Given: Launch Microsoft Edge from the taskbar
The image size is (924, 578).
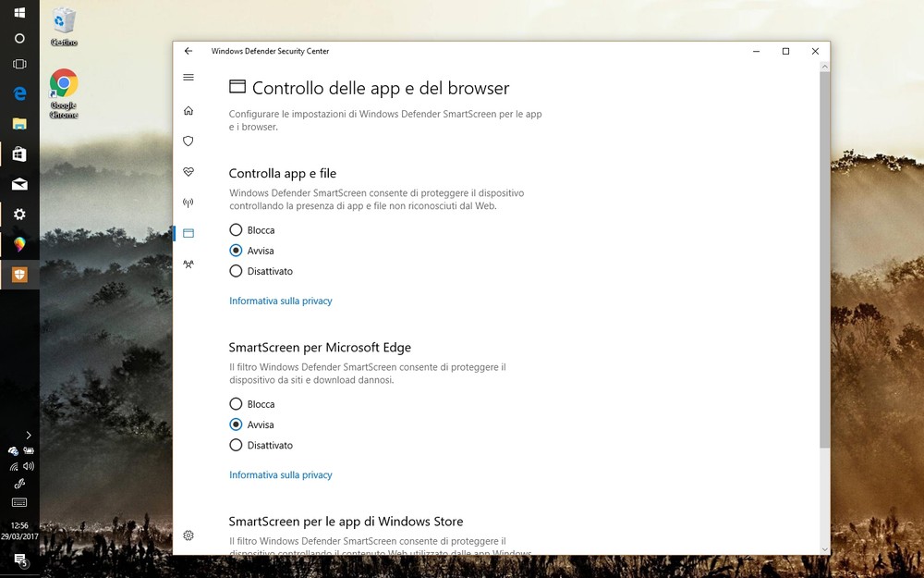Looking at the screenshot, I should [19, 92].
